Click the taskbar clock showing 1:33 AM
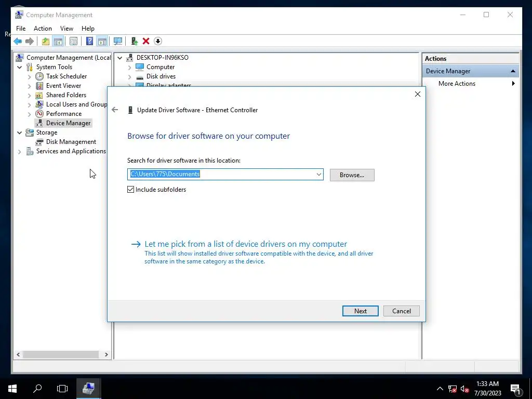 pyautogui.click(x=487, y=389)
